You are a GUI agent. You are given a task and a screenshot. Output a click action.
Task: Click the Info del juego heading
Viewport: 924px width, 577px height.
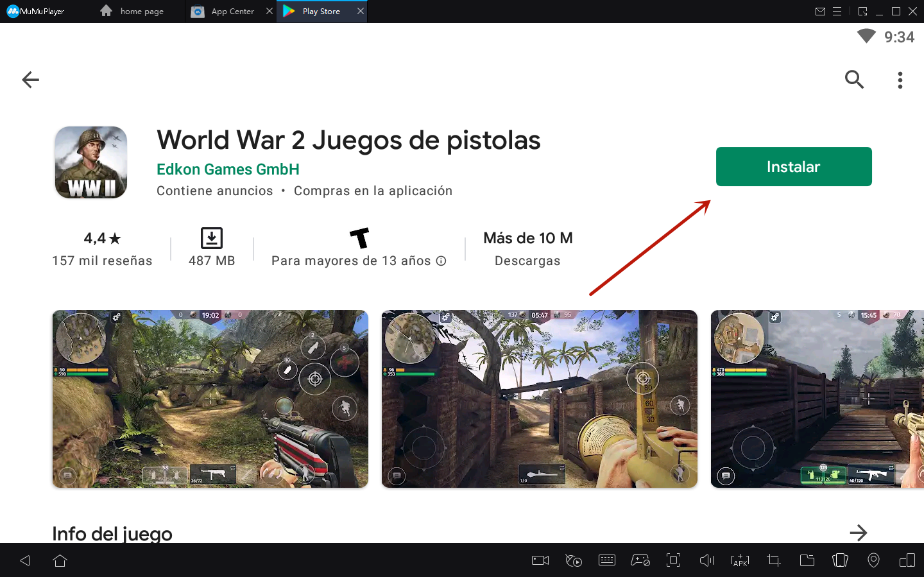[112, 533]
